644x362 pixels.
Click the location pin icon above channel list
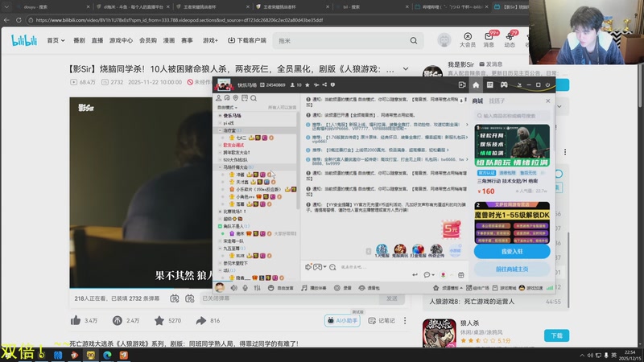point(236,98)
